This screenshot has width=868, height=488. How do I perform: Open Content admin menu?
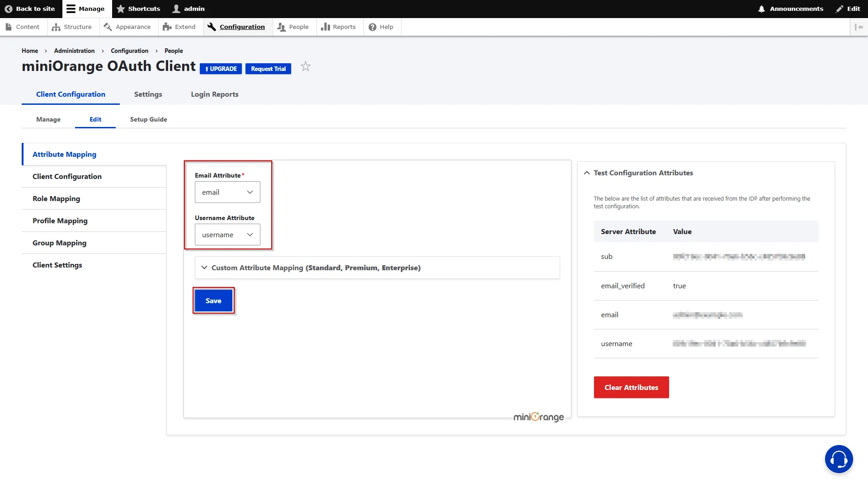tap(22, 27)
